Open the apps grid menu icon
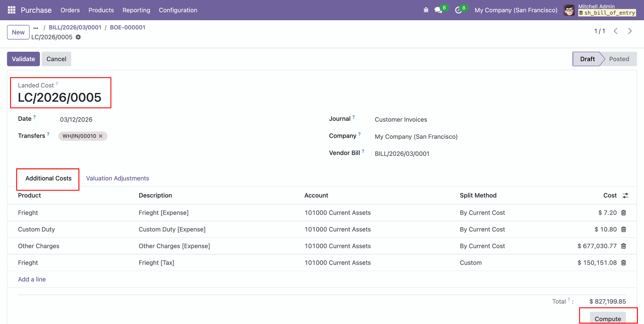Viewport: 644px width, 324px height. (11, 10)
